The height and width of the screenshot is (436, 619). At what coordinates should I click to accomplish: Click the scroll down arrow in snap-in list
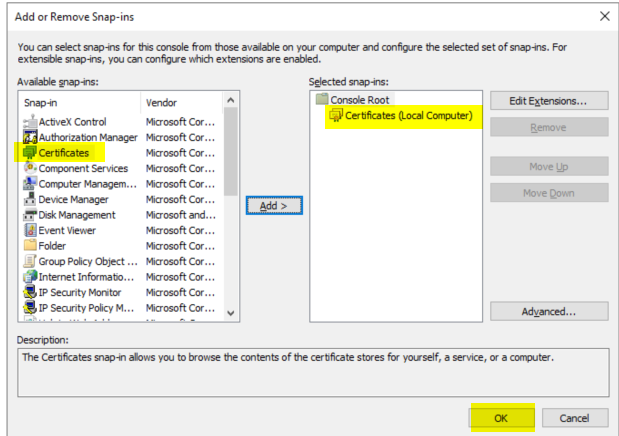coord(231,313)
